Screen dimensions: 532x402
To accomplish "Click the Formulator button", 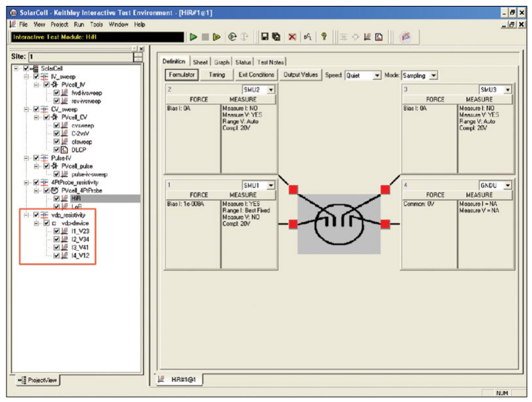I will [x=182, y=75].
